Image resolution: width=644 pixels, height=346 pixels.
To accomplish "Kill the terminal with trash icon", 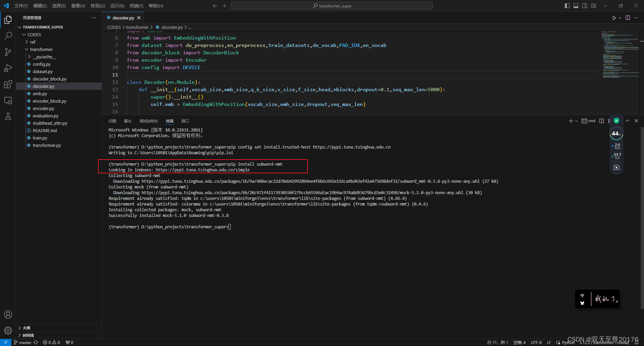I will (x=609, y=121).
